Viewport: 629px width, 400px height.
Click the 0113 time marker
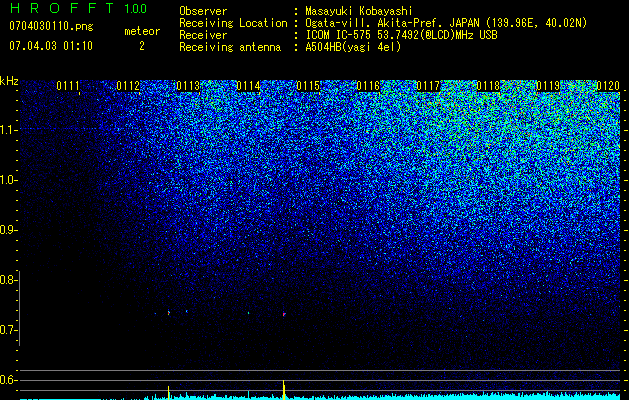coord(188,86)
